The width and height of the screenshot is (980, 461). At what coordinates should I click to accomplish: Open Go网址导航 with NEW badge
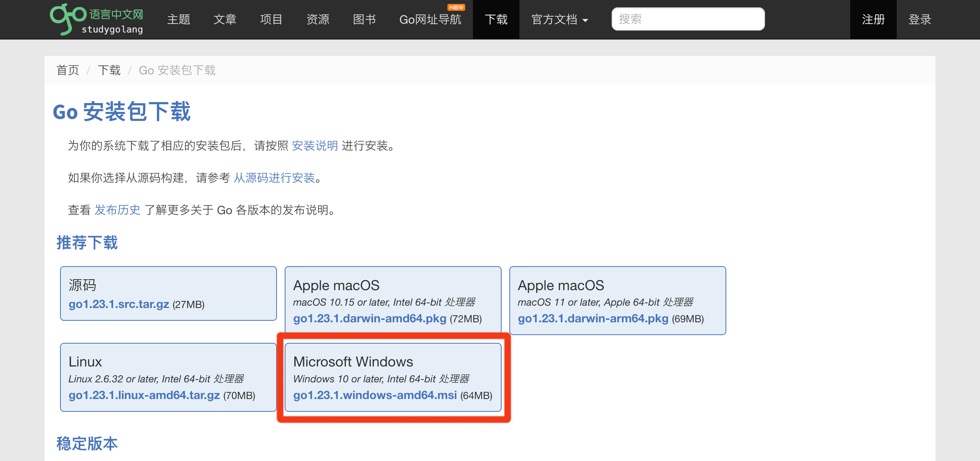click(430, 19)
